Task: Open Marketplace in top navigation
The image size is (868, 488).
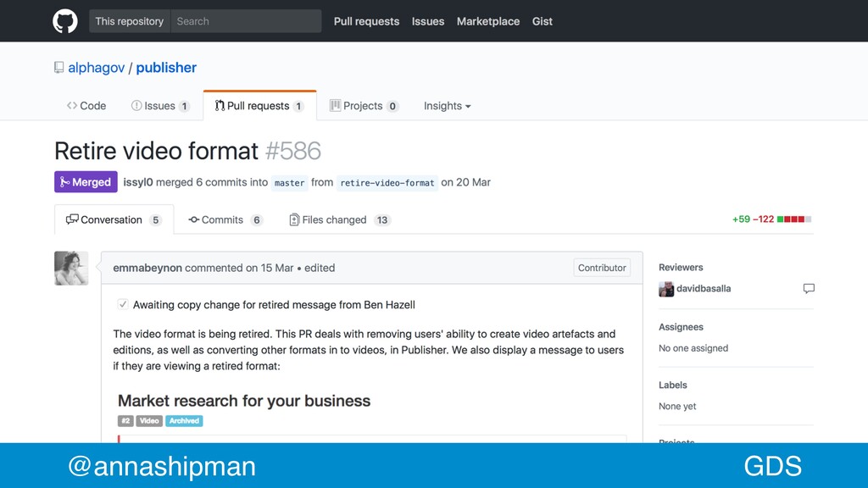Action: (488, 21)
